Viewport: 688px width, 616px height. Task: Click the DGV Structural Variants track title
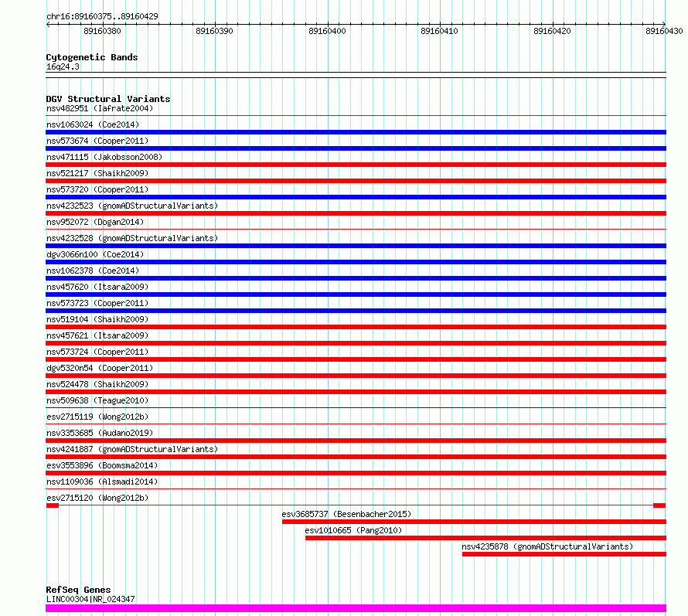[108, 99]
